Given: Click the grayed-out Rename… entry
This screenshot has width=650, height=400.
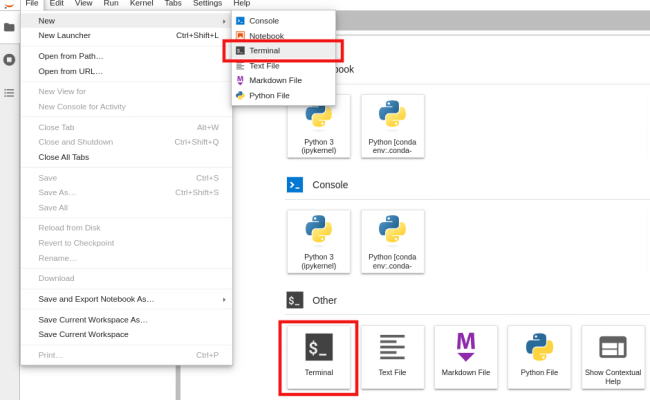Looking at the screenshot, I should pyautogui.click(x=126, y=258).
